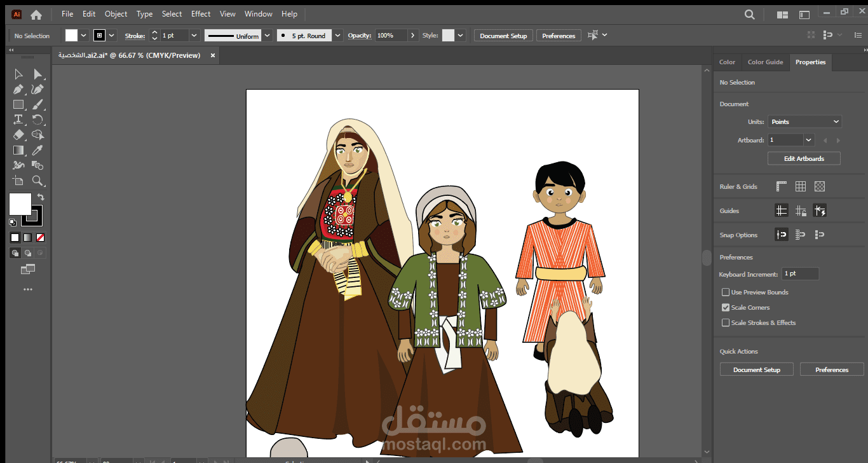Switch to Draw Behind mode

28,253
